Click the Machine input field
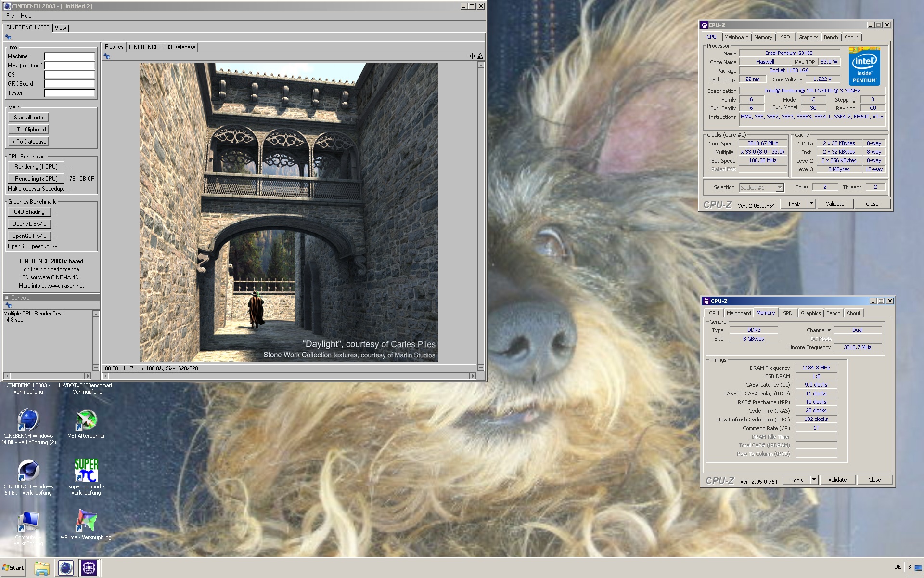Image resolution: width=924 pixels, height=578 pixels. (70, 56)
